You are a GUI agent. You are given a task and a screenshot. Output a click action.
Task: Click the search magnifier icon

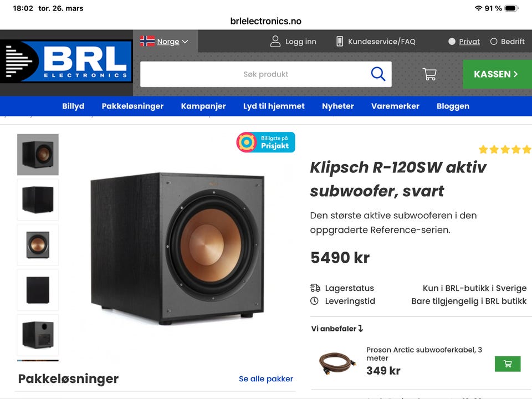(x=378, y=74)
